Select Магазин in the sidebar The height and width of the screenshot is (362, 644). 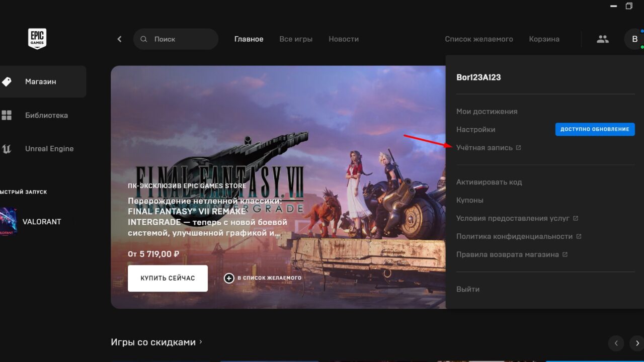pyautogui.click(x=43, y=81)
